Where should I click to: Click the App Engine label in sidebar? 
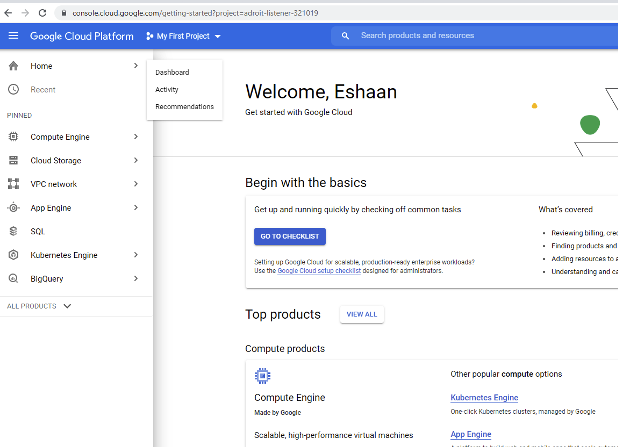click(51, 208)
